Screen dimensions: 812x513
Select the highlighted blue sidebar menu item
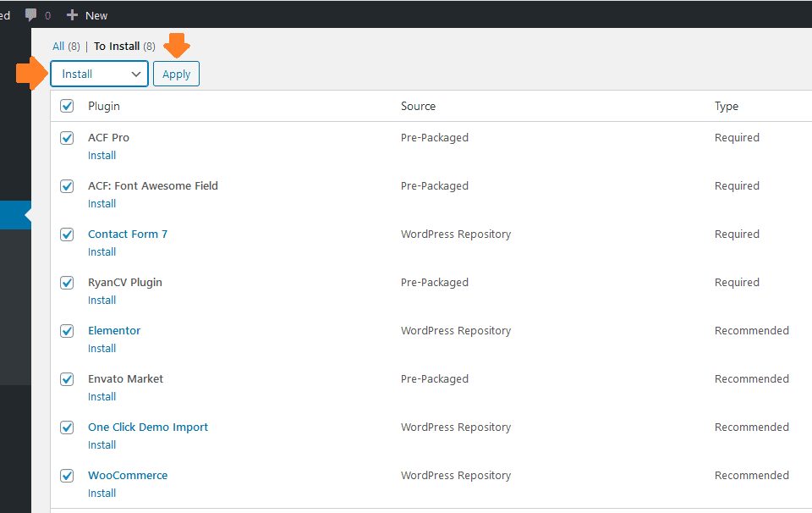[x=15, y=215]
